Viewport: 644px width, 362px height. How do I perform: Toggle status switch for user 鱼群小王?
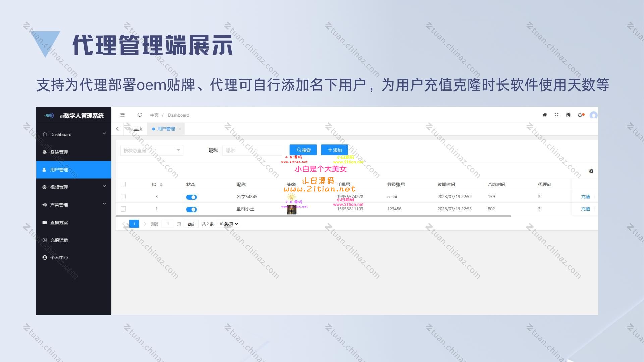[x=192, y=209]
